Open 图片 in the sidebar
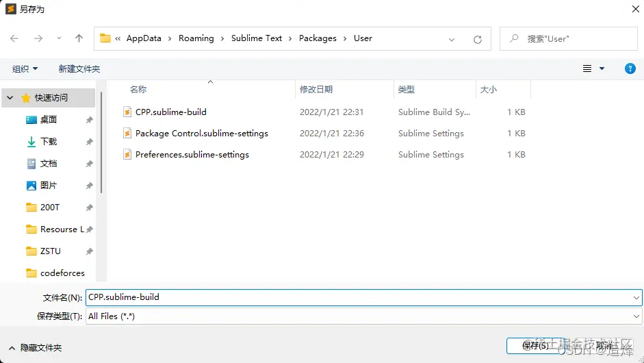The width and height of the screenshot is (644, 363). coord(49,186)
